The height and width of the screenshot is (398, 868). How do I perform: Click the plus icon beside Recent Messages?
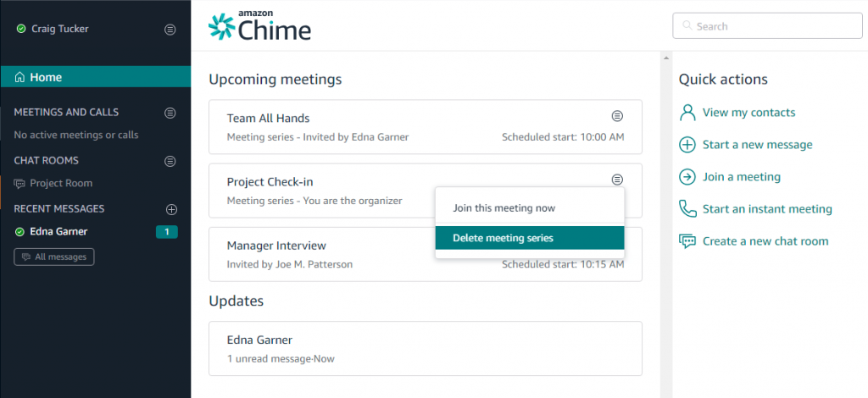tap(171, 209)
